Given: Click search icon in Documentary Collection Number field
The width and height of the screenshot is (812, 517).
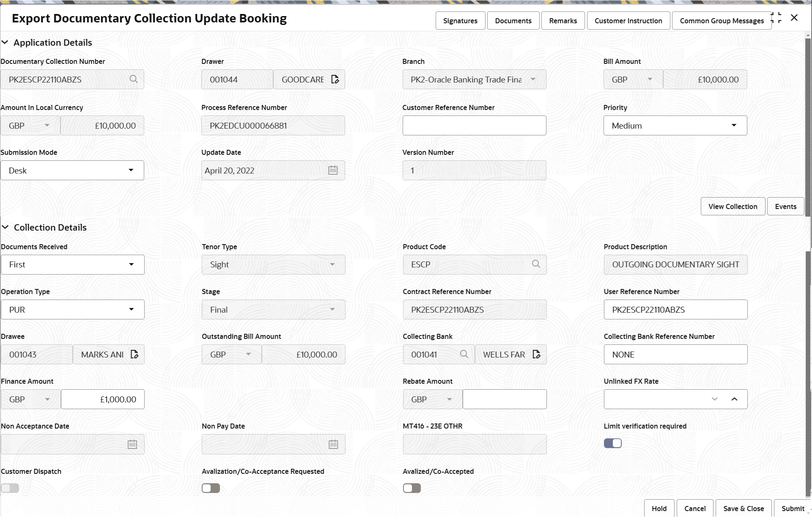Looking at the screenshot, I should click(x=134, y=79).
